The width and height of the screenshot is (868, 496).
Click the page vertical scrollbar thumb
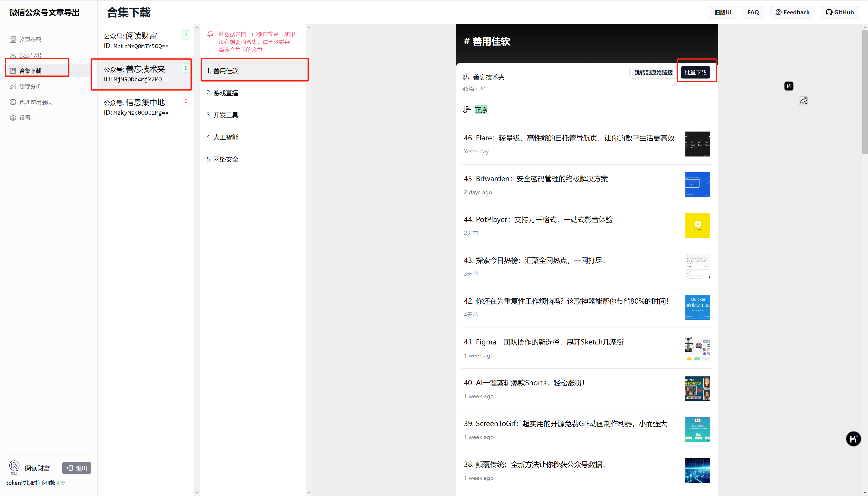(865, 92)
